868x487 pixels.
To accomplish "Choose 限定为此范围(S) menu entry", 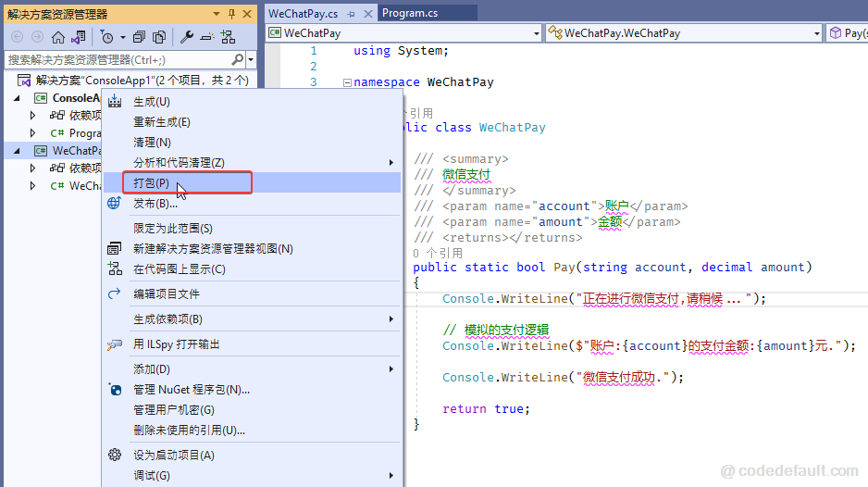I will click(x=252, y=229).
